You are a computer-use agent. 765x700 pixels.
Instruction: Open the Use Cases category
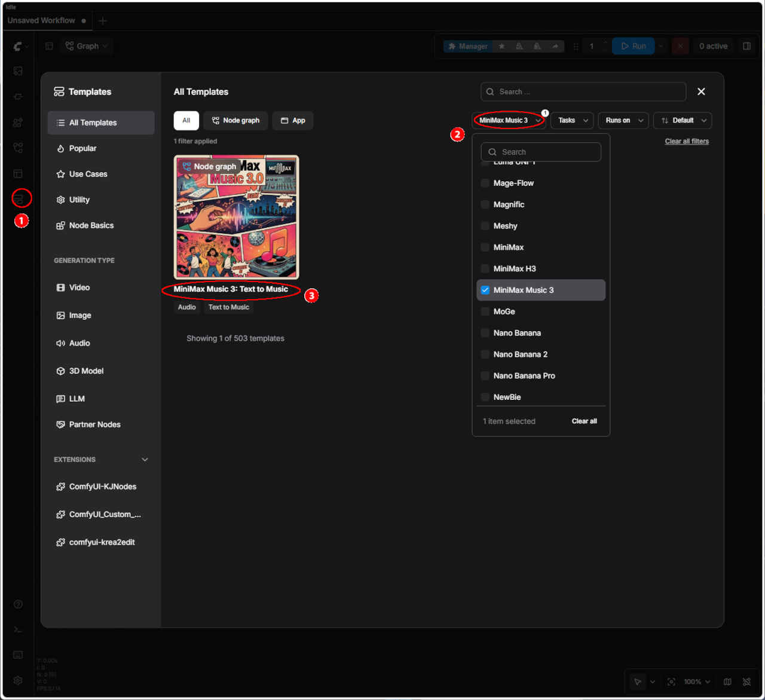101,174
